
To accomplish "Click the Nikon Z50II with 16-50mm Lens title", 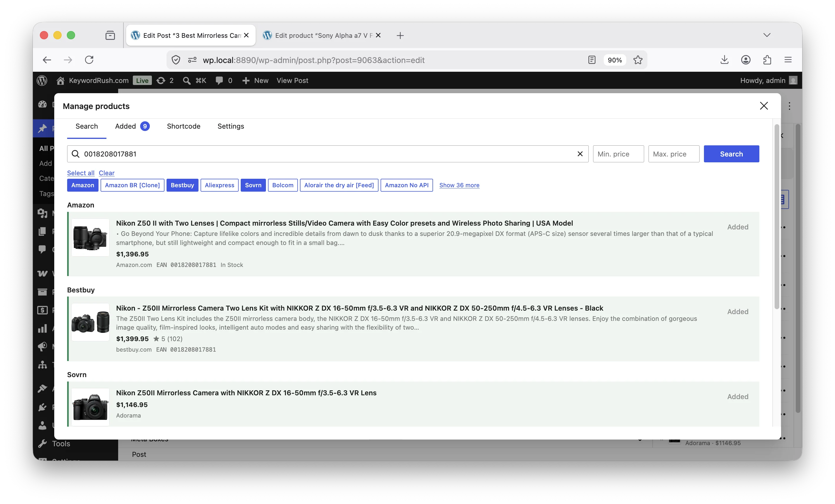I will (246, 393).
